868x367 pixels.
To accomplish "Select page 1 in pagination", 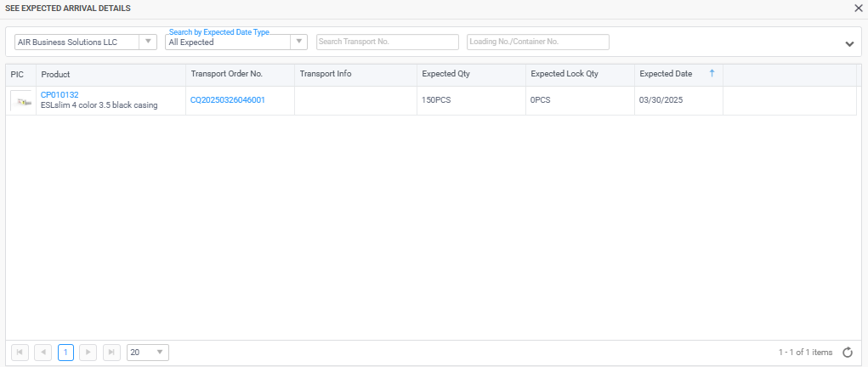I will (65, 353).
